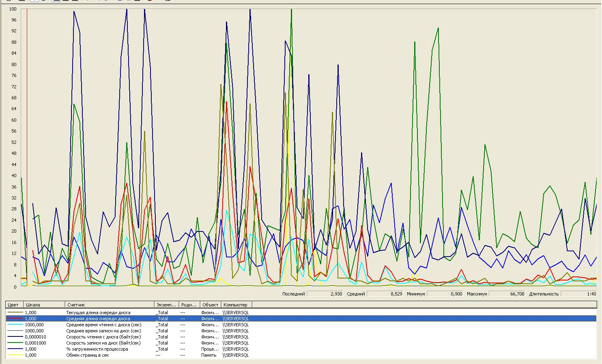Pick counter "Среднее время чтения с диска (сек)"
The image size is (602, 364).
point(103,325)
